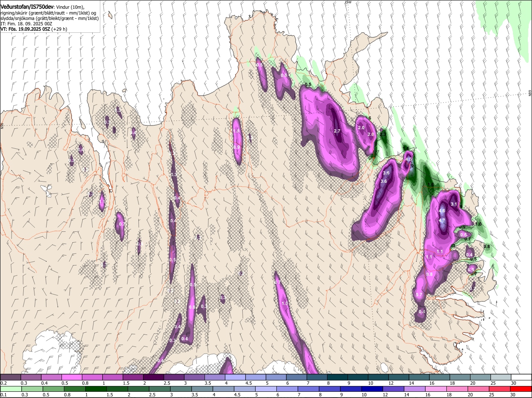Click the 4.7 precipitation value on the map
This screenshot has width=532, height=398.
[x=442, y=220]
